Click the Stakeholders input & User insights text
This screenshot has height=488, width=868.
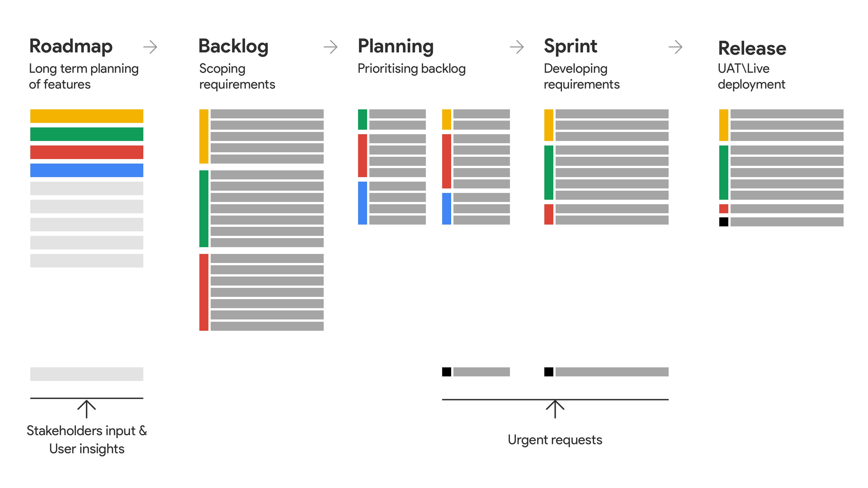tap(87, 439)
